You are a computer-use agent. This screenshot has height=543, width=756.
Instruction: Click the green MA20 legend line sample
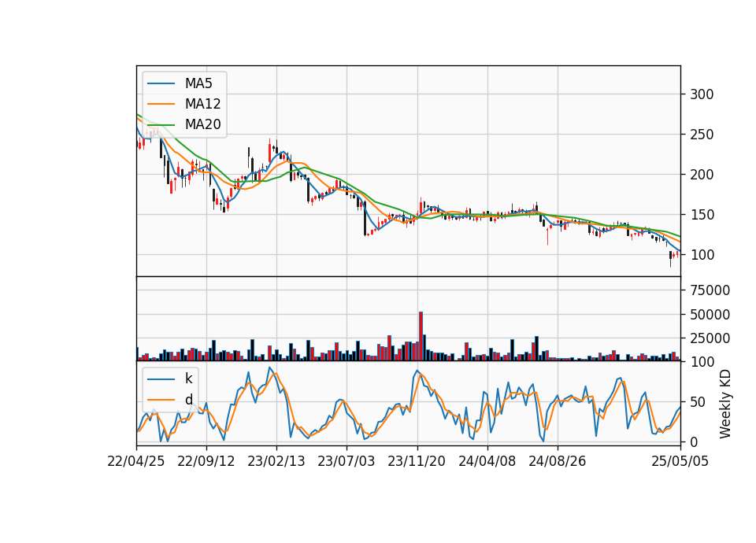tap(161, 124)
